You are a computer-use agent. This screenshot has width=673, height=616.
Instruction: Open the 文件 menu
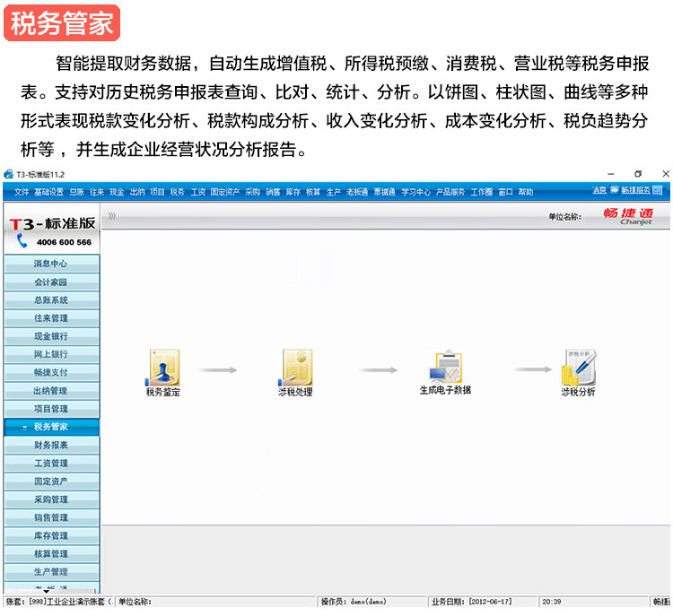(22, 192)
